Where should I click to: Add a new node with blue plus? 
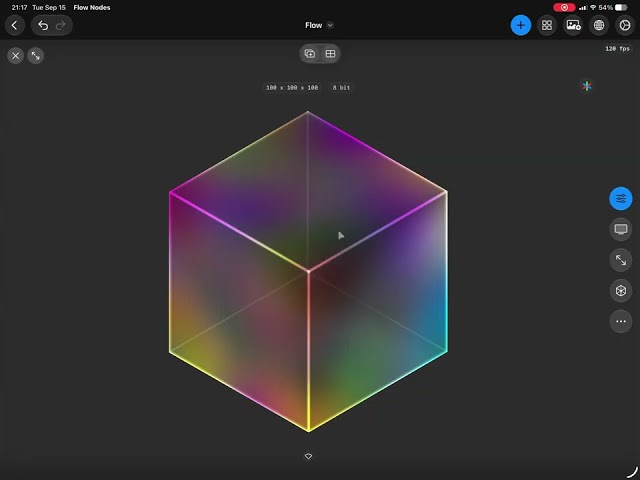pos(521,25)
